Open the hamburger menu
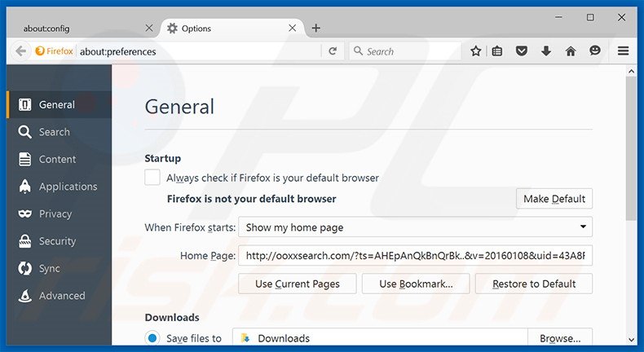The width and height of the screenshot is (644, 352). (623, 51)
